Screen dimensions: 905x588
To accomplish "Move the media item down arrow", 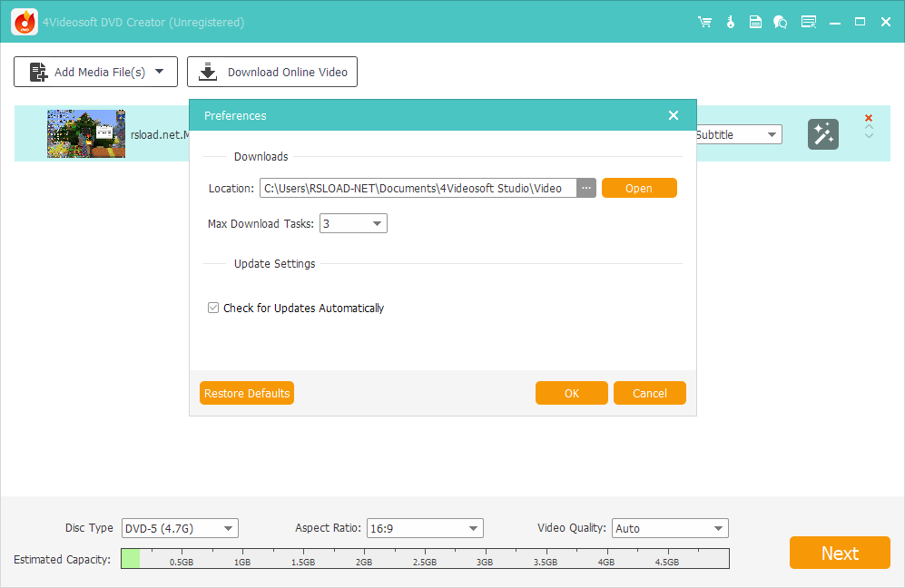I will [x=869, y=135].
